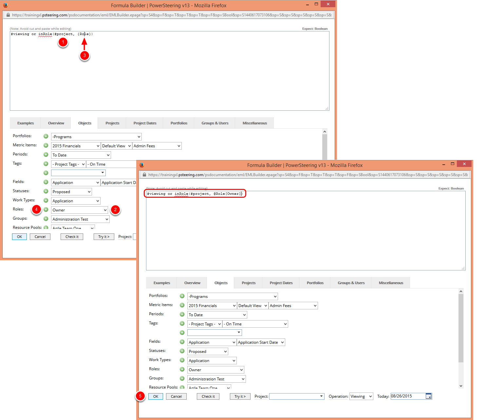Click Today date field showing 08/26/2015
504x420 pixels.
click(408, 396)
